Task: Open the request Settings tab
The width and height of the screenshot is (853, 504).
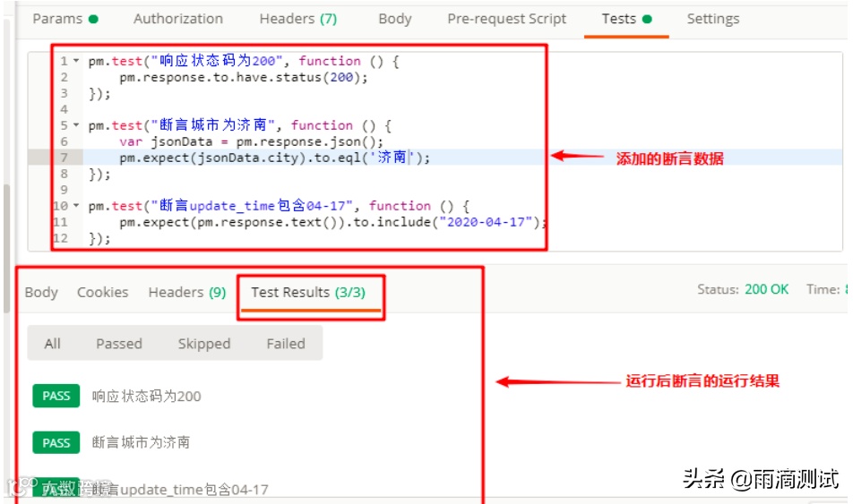Action: [712, 19]
